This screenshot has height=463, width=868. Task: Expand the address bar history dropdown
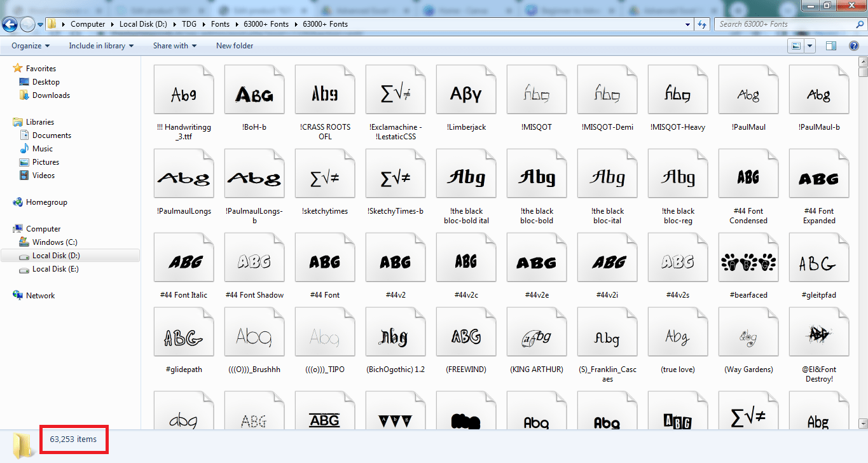point(688,24)
